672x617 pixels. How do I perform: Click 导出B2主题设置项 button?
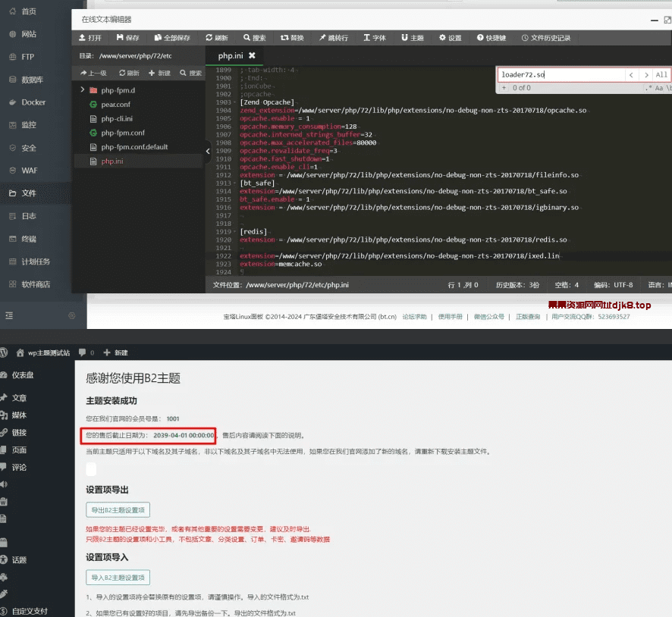[x=118, y=509]
